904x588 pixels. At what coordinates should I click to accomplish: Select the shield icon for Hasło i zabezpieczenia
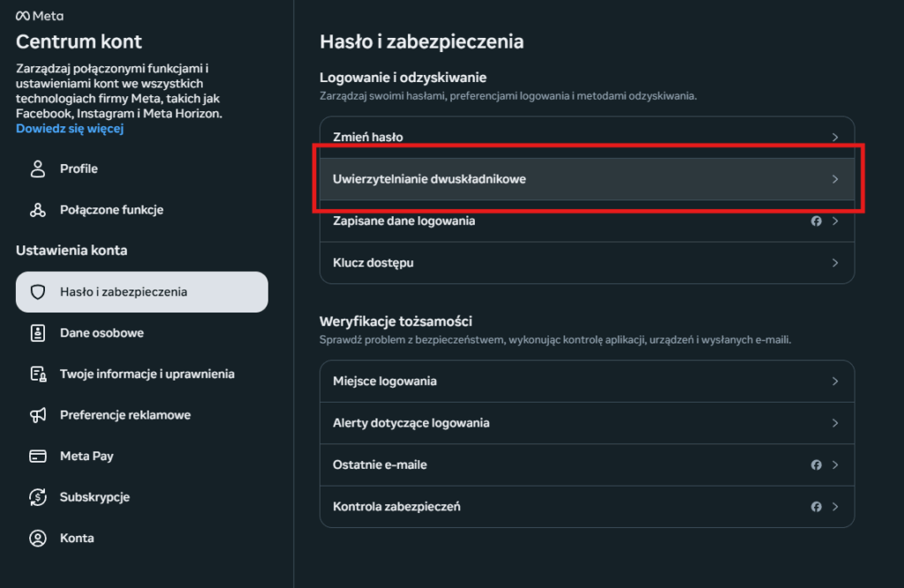37,291
